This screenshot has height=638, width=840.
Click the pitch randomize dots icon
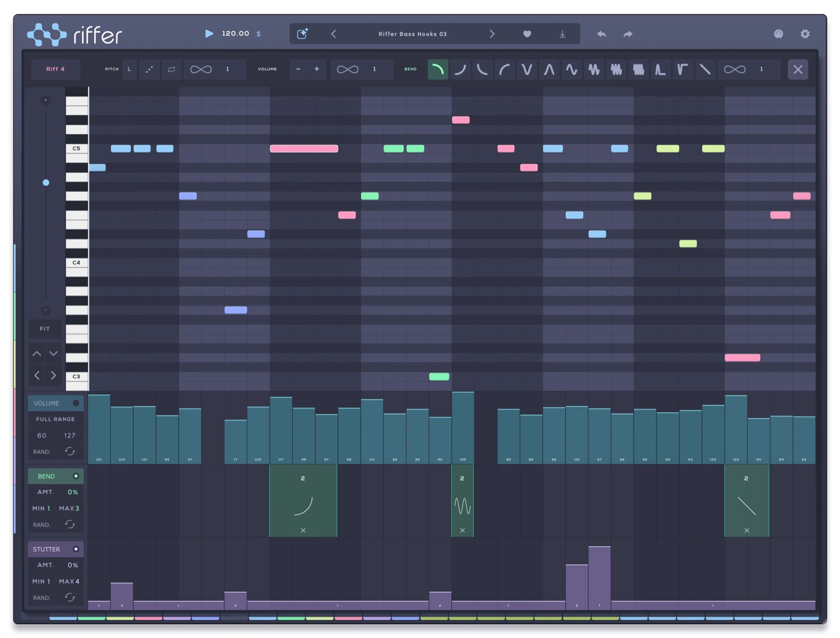(x=149, y=69)
